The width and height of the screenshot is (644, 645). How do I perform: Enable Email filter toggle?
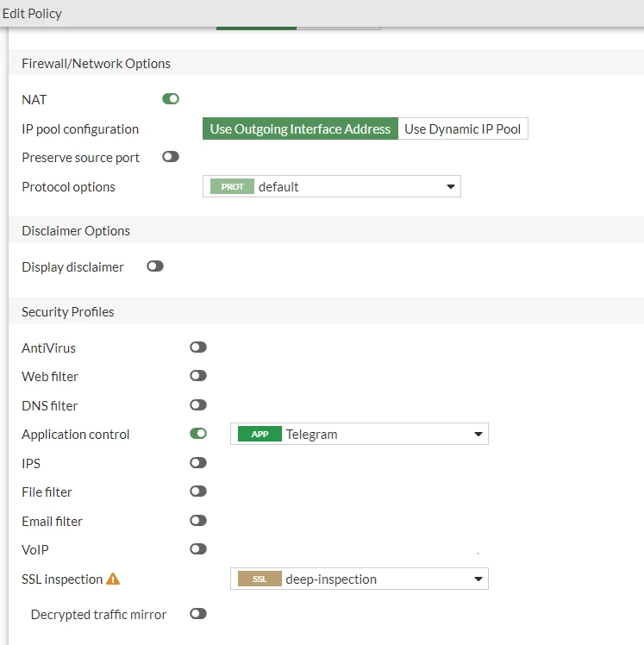tap(198, 520)
